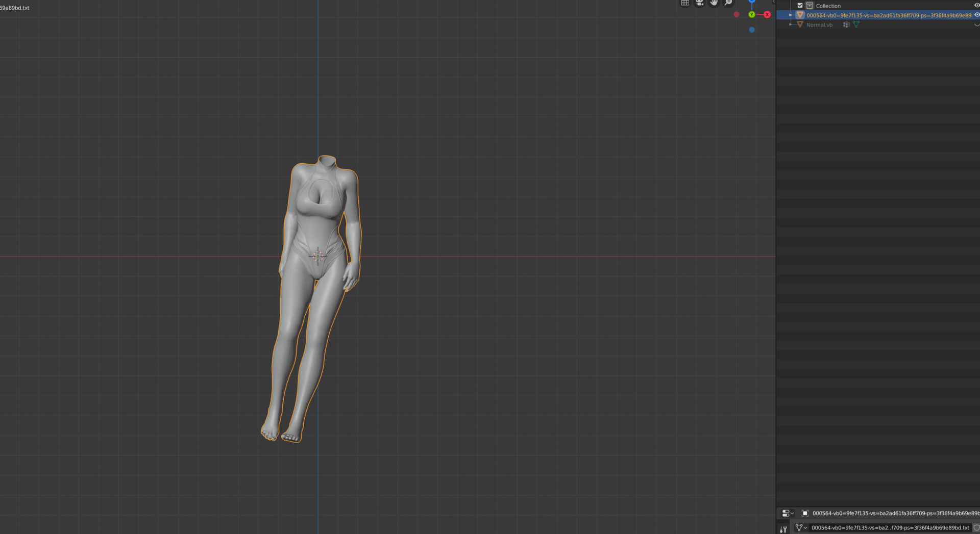Click the 3D cursor on the model

pos(317,256)
